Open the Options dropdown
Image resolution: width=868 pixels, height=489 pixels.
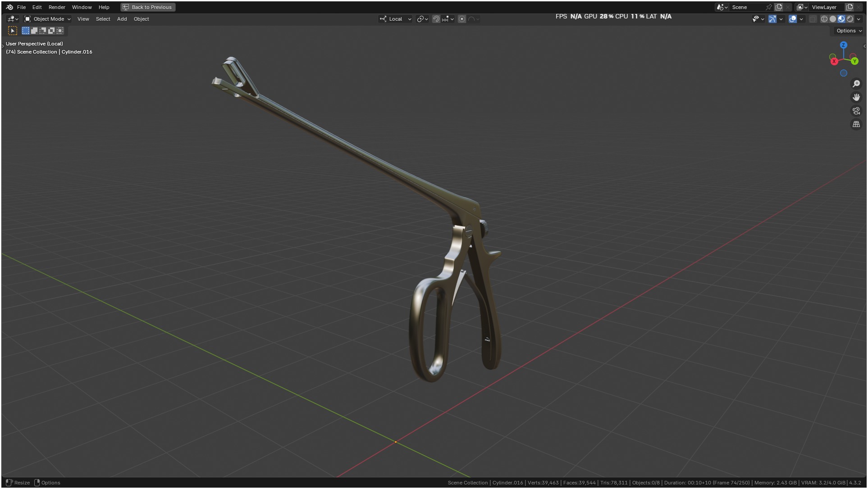(849, 31)
